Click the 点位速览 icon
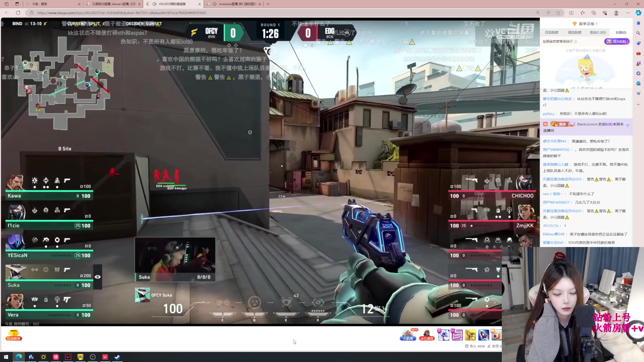Screen dimensions: 644x362 tap(427, 335)
